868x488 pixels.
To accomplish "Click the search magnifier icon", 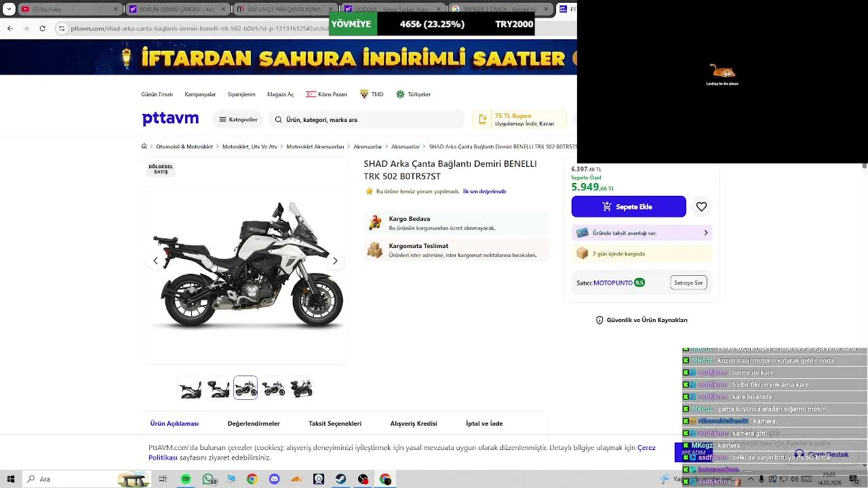I will [278, 119].
